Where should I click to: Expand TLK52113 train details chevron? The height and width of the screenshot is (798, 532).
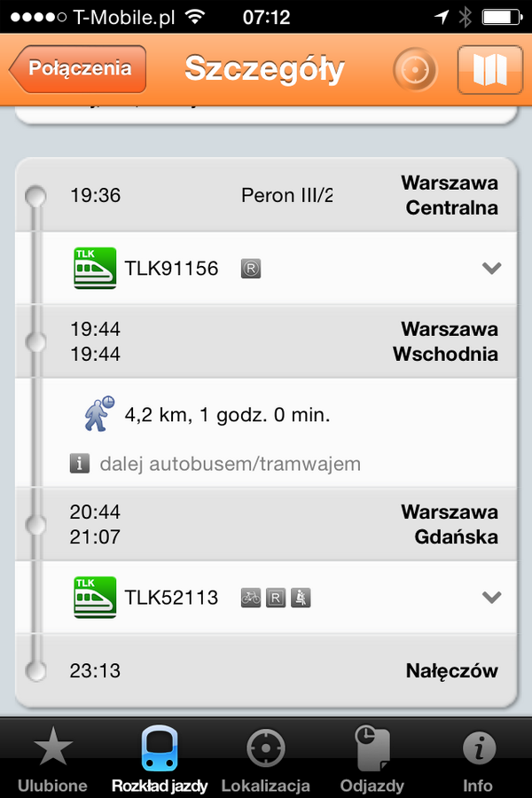(x=491, y=597)
